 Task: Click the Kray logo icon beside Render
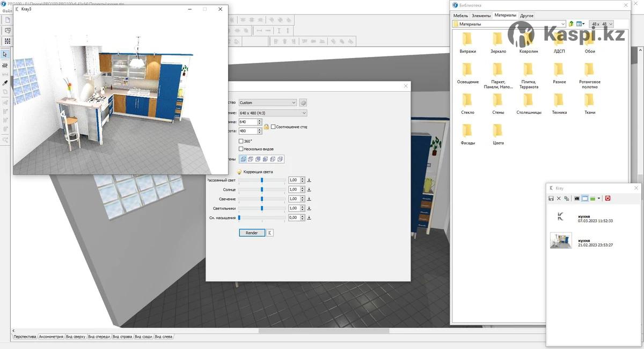coord(270,233)
